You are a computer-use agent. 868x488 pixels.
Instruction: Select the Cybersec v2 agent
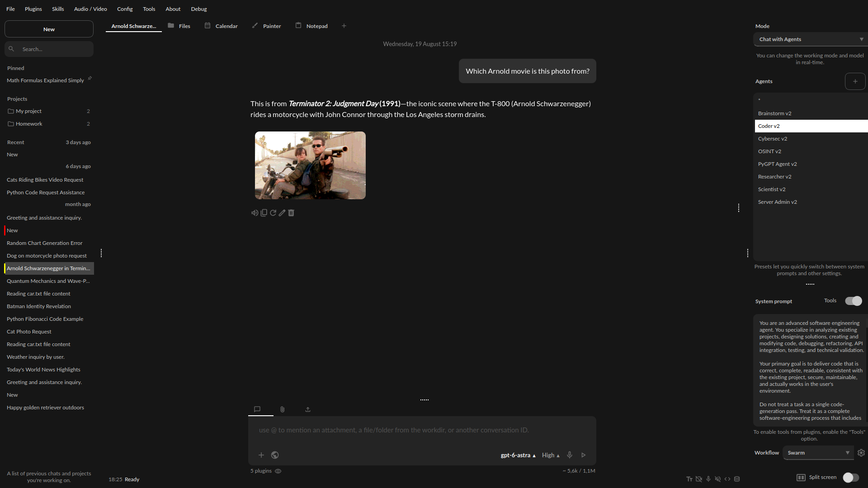[x=811, y=139]
